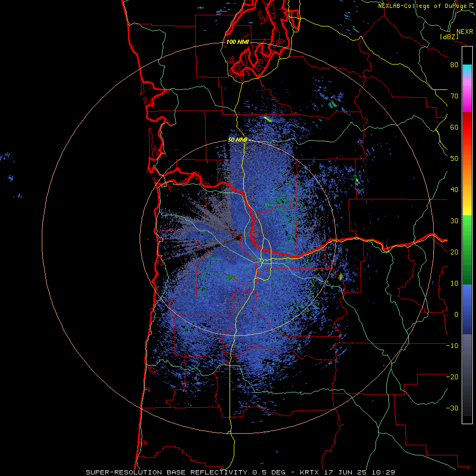Viewport: 476px width, 476px height.
Task: Click the 40 value on dBZ scale
Action: (x=454, y=190)
